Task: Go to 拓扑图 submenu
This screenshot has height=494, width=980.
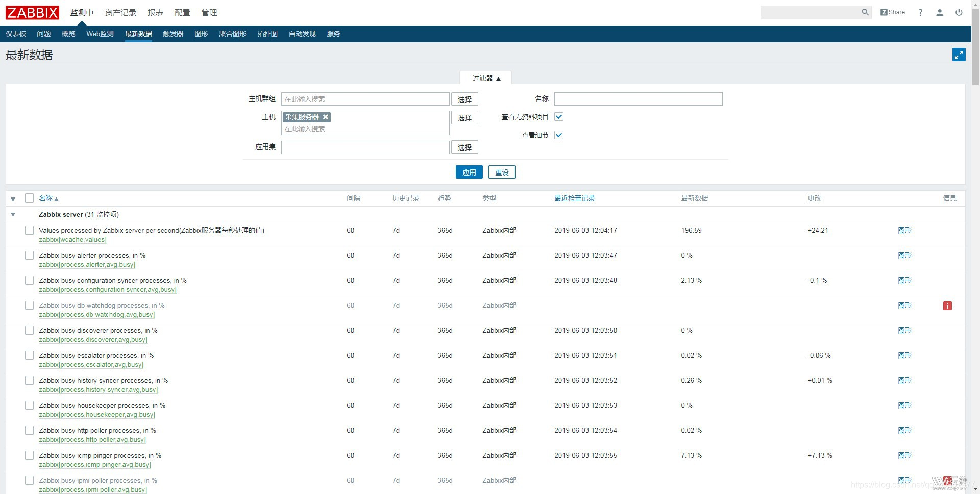Action: [267, 34]
